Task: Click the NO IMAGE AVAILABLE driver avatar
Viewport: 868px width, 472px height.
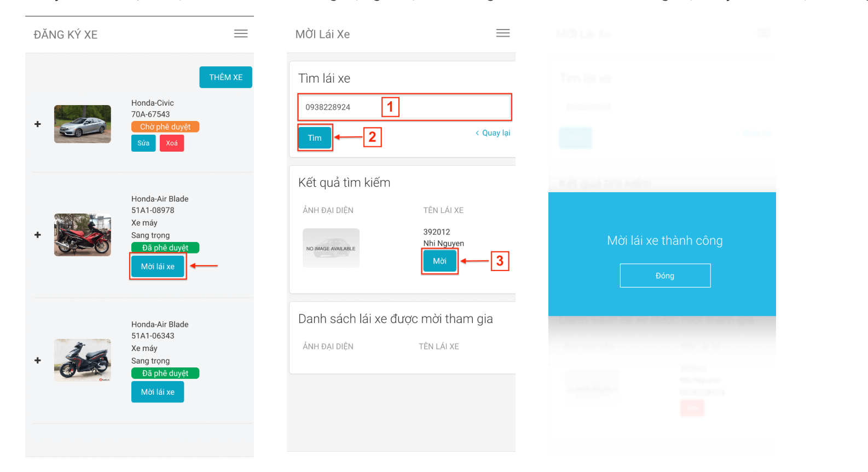Action: point(331,248)
